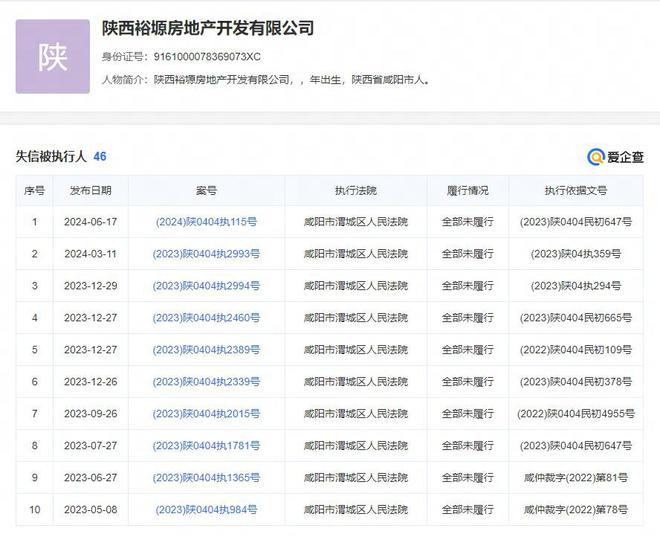Open case link (2023)陕0404执2339号
Screen dimensions: 660x537
[x=206, y=382]
